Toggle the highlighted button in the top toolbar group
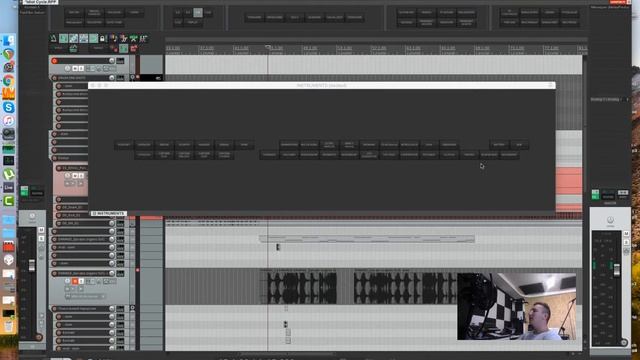Viewport: 640px width, 360px height. pos(198,13)
